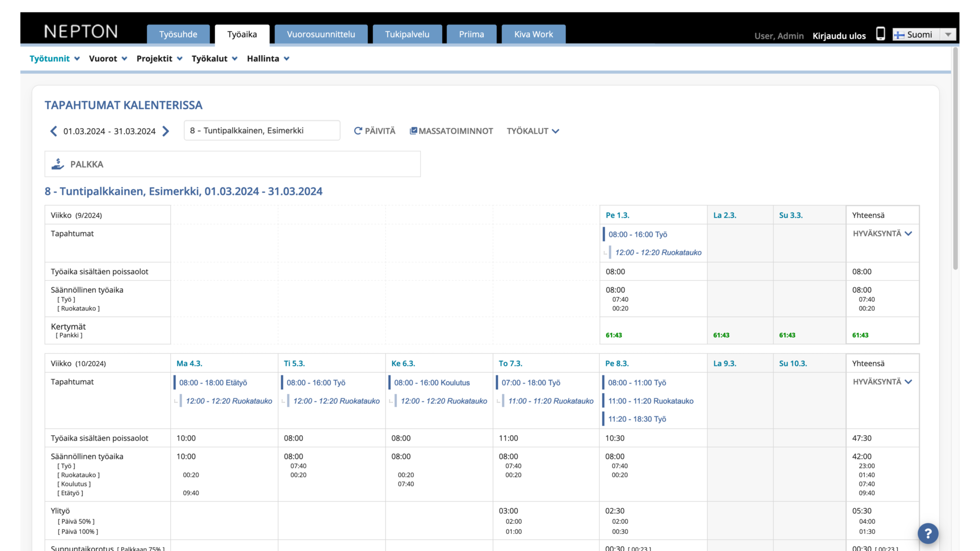Refresh the calendar with PÄIVITÄ
Screen dimensions: 980x551
[375, 131]
